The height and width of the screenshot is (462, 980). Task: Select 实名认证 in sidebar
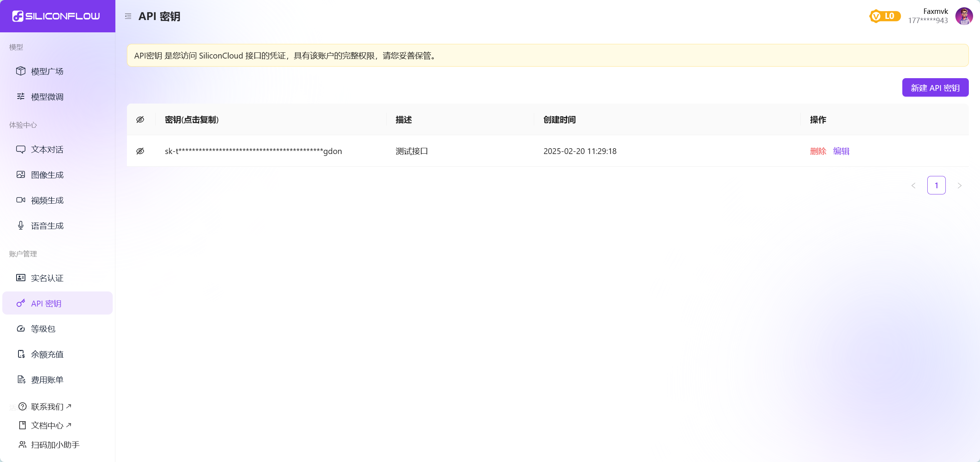click(x=47, y=278)
